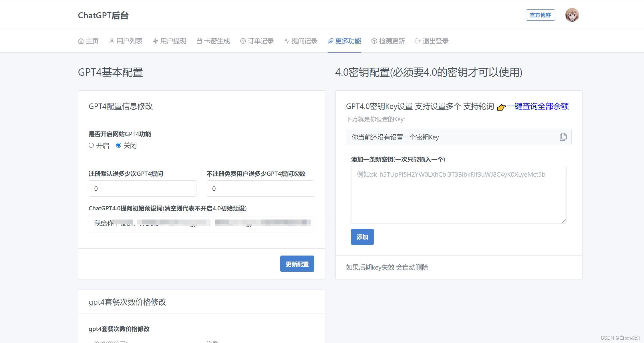Screen dimensions: 644x343
Task: Open the 订单记录 tab
Action: 257,41
